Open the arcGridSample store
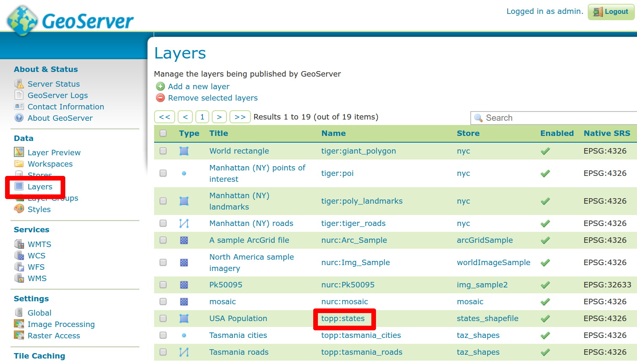 coord(485,240)
